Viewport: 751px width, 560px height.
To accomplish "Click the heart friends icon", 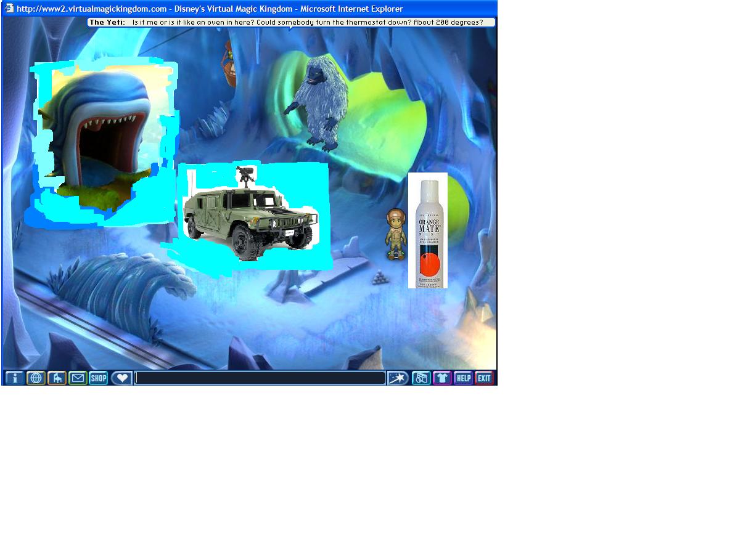I will pos(121,378).
